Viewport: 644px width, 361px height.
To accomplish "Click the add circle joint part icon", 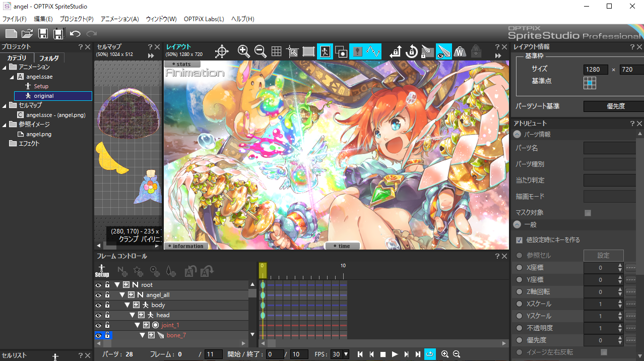I will (x=155, y=271).
